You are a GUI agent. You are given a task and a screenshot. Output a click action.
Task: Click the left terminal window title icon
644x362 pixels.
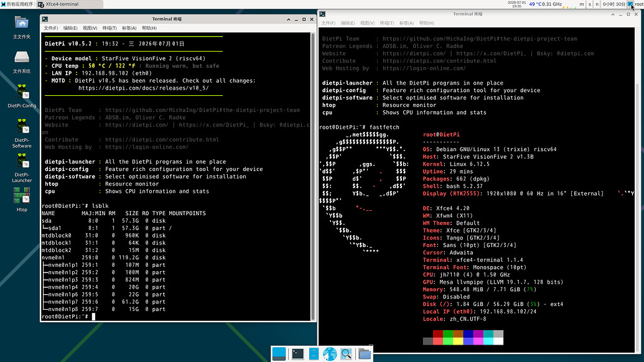pyautogui.click(x=45, y=19)
